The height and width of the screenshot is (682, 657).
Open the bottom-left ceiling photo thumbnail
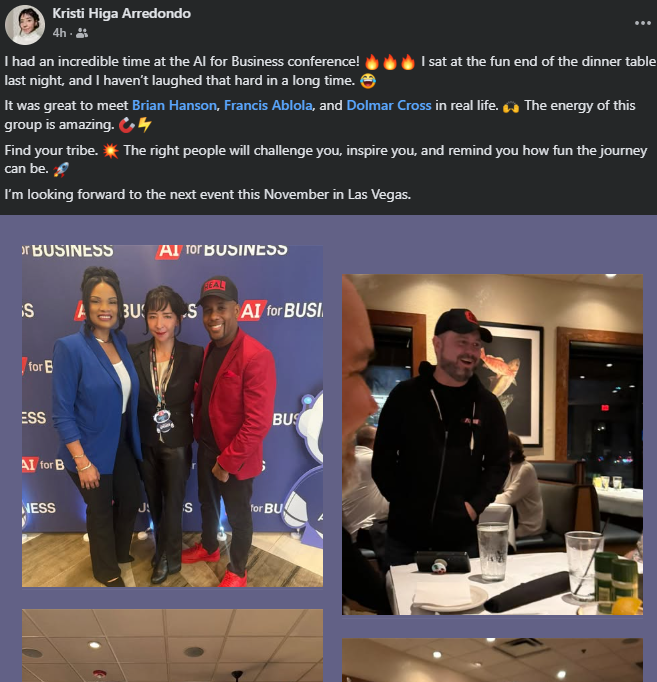click(173, 645)
